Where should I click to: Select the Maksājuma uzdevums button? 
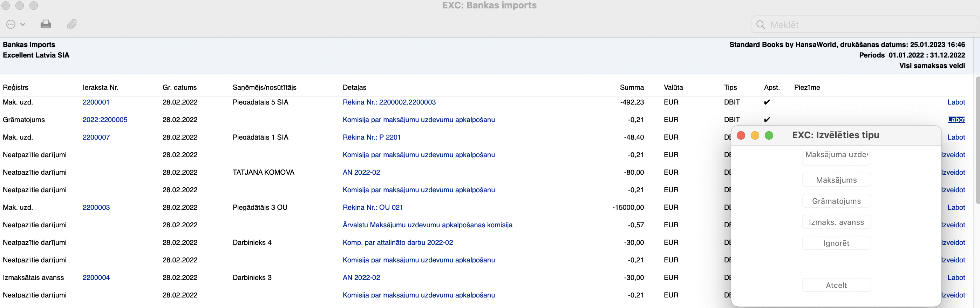(836, 156)
